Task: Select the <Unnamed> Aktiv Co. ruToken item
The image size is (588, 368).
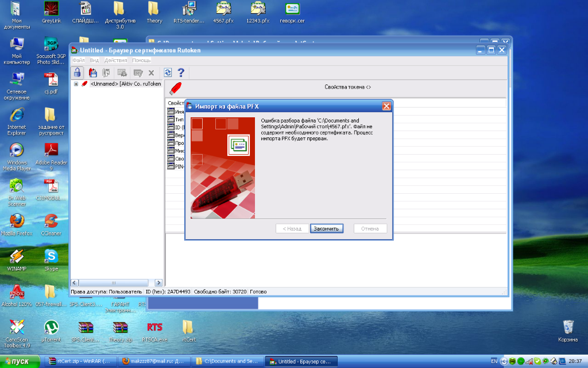Action: tap(125, 84)
